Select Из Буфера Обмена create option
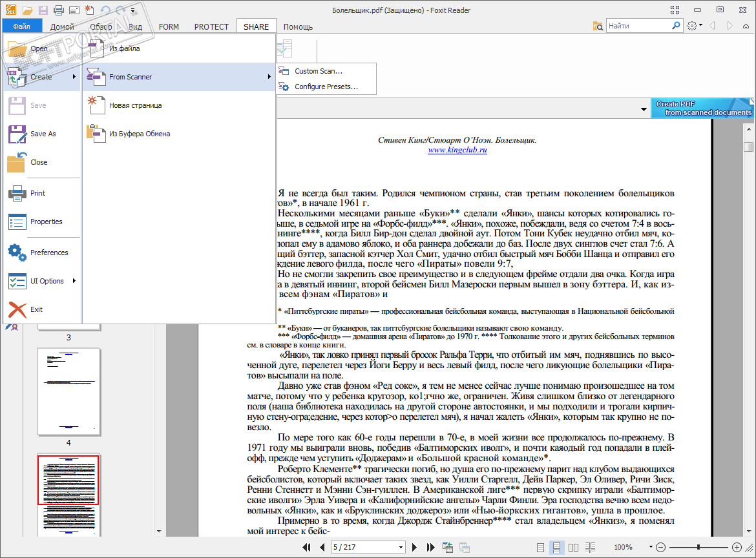This screenshot has height=558, width=756. [x=179, y=134]
